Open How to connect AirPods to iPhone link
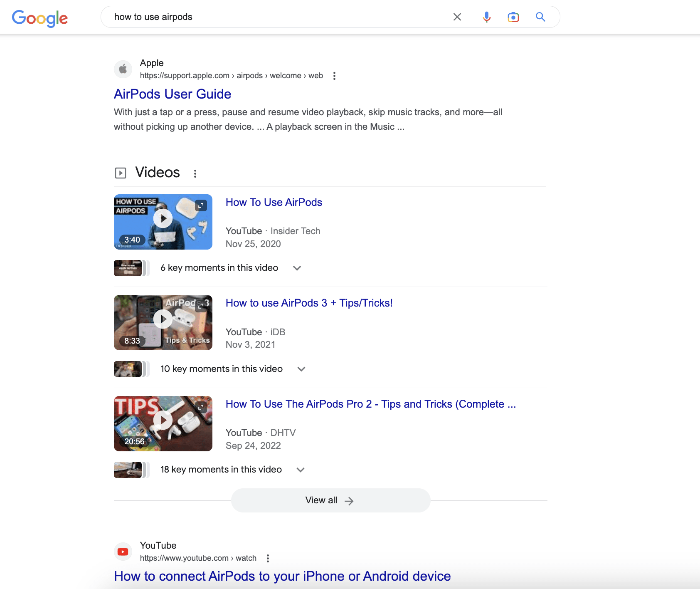 (282, 576)
